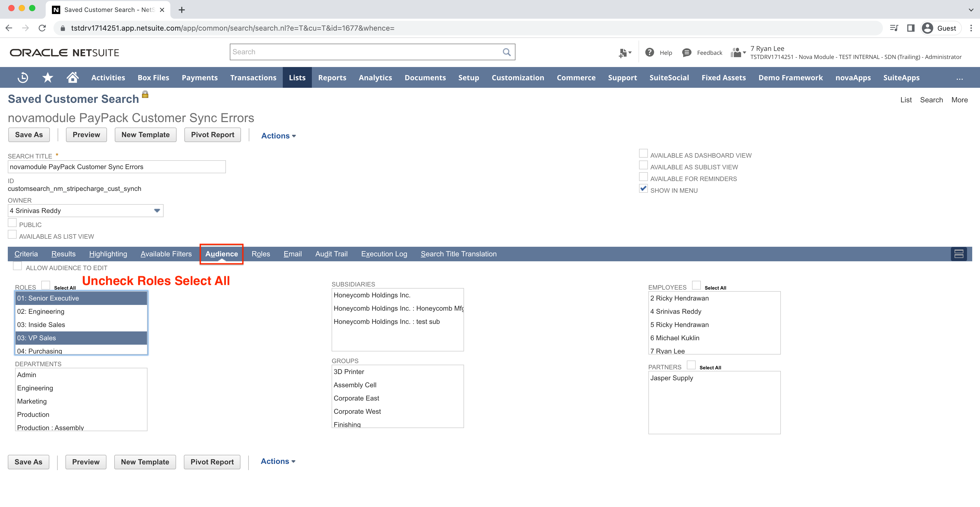Screen dimensions: 980x507
Task: Open the role switcher person icon
Action: [x=736, y=52]
